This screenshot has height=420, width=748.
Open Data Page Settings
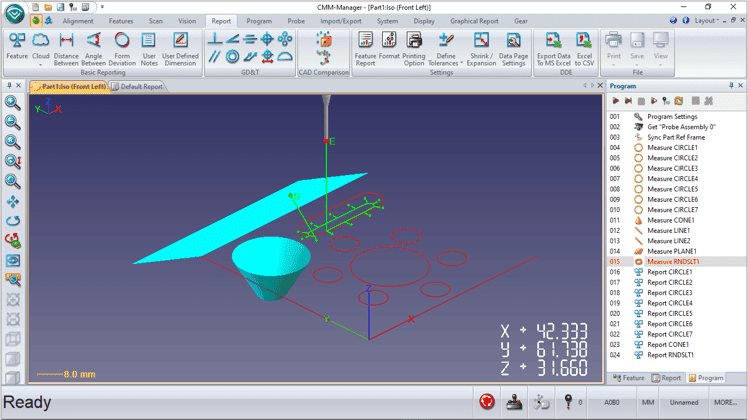click(x=513, y=49)
